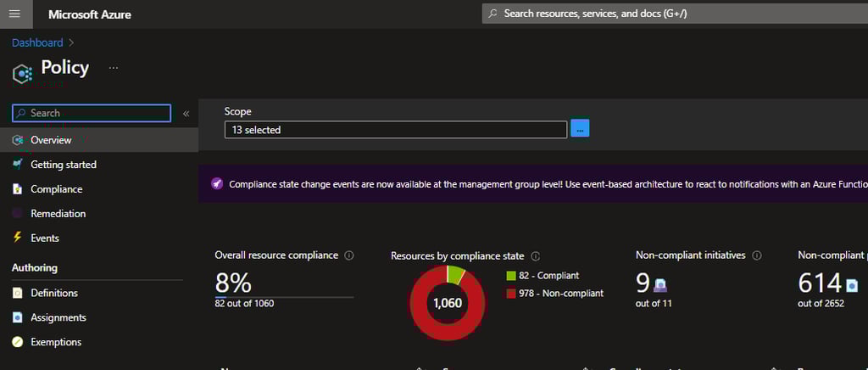Click '82 - Compliant' legend label

pyautogui.click(x=549, y=275)
